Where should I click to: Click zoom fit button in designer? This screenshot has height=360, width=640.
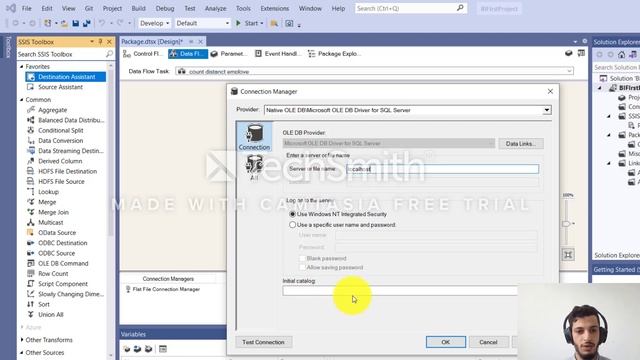tap(568, 255)
